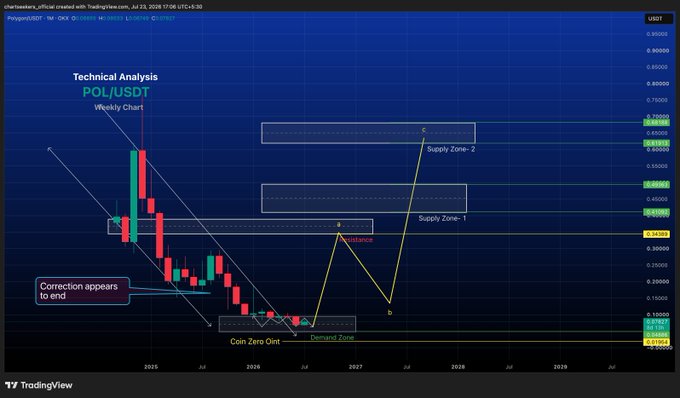Click the 2028 label on time axis
This screenshot has width=680, height=398.
(458, 367)
